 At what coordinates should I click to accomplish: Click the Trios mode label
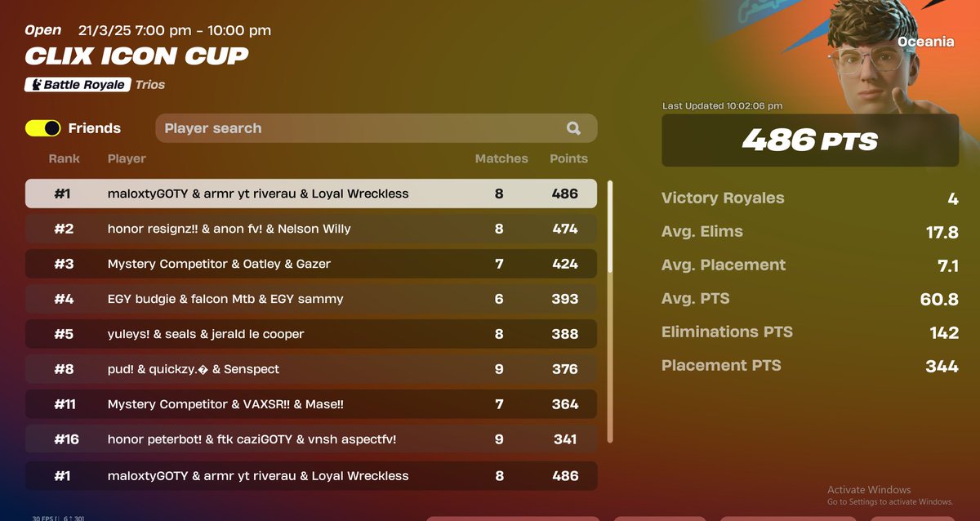(150, 84)
